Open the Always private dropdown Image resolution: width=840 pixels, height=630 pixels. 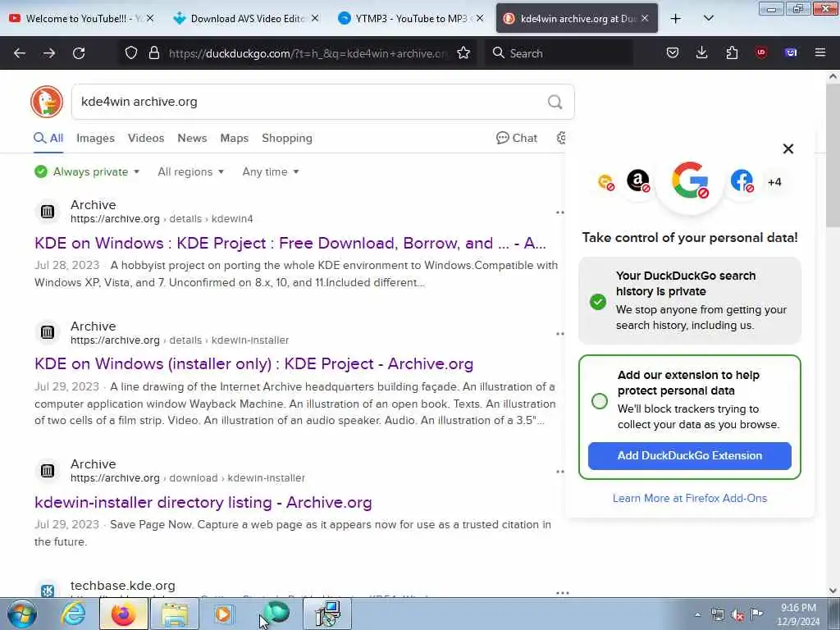click(87, 172)
